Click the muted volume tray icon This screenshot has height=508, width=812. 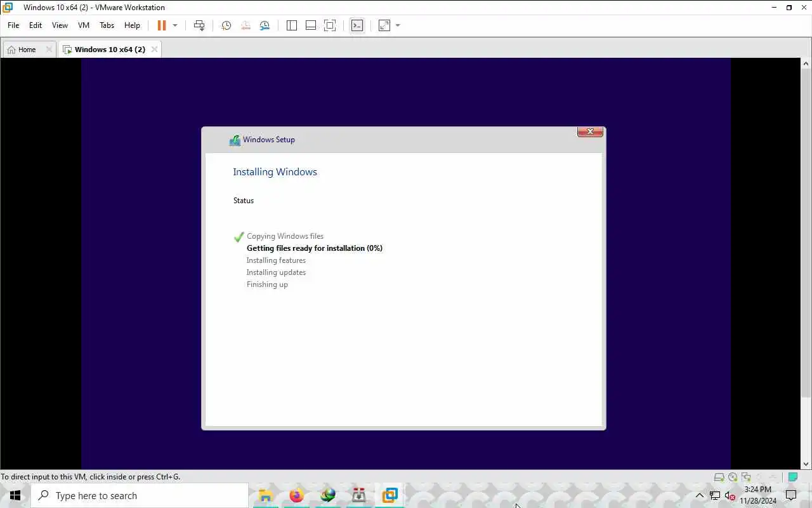[730, 495]
